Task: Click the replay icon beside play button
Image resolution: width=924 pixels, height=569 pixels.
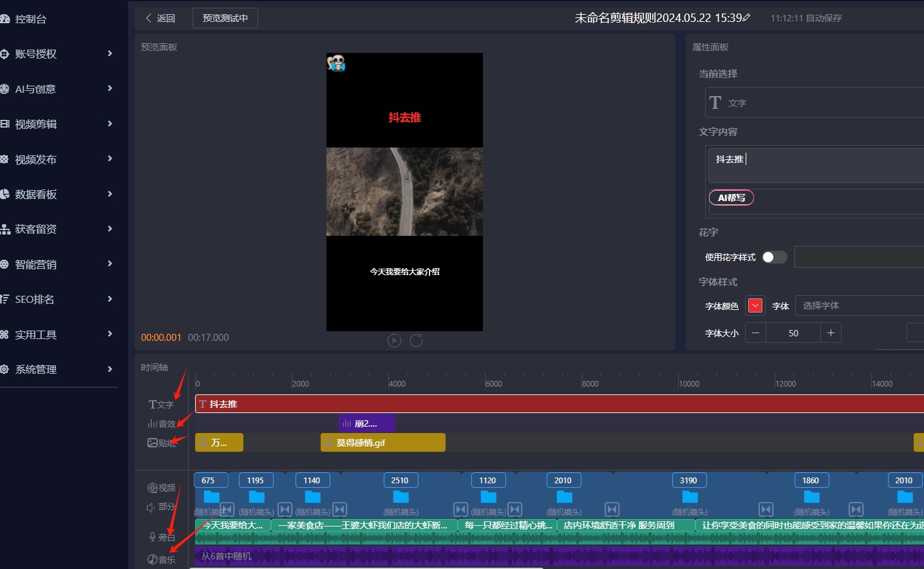Action: (417, 340)
